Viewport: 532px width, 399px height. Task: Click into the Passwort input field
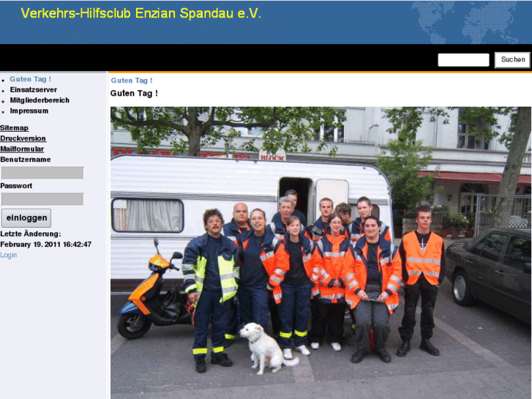(x=42, y=199)
